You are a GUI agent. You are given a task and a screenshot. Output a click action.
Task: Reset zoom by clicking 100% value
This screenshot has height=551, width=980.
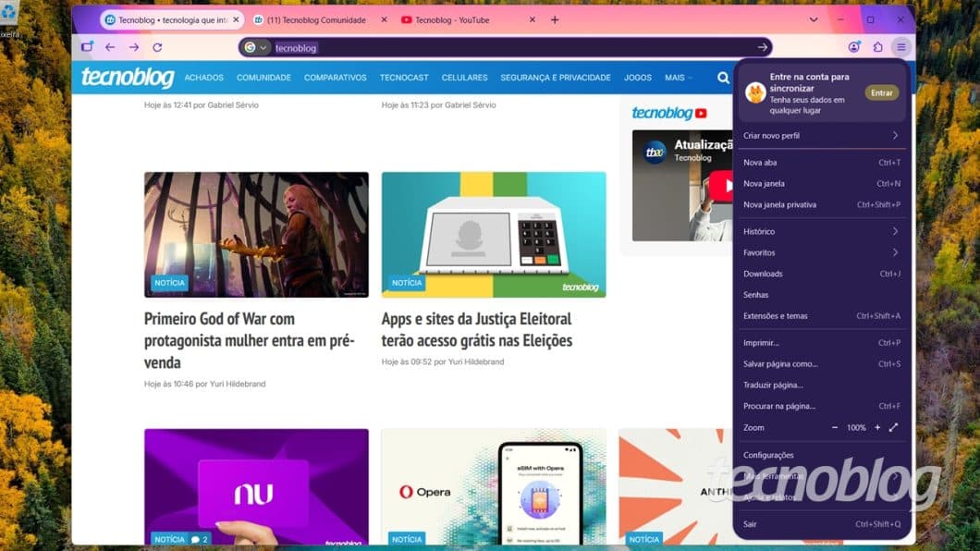(x=856, y=428)
